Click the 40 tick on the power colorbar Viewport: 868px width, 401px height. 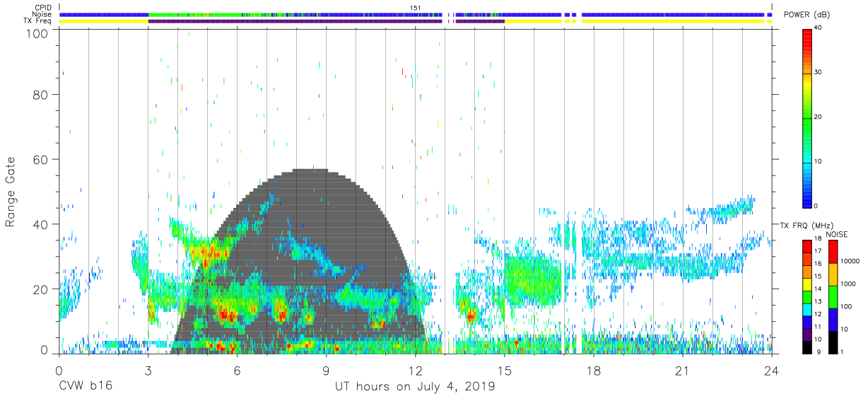pos(817,28)
